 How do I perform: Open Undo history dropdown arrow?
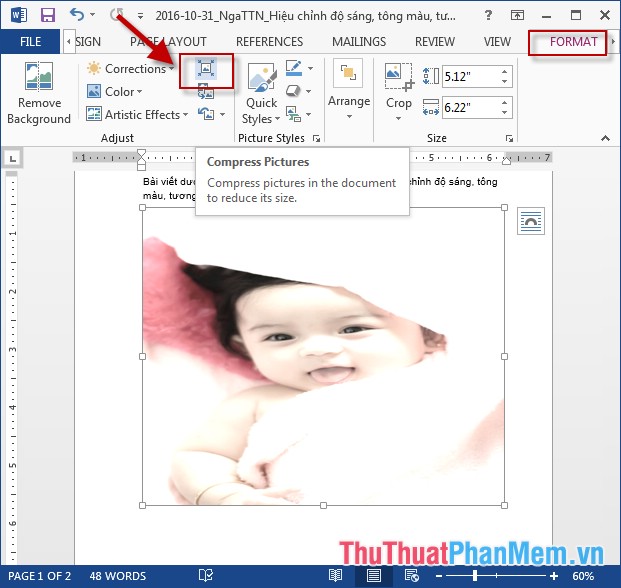pyautogui.click(x=92, y=15)
